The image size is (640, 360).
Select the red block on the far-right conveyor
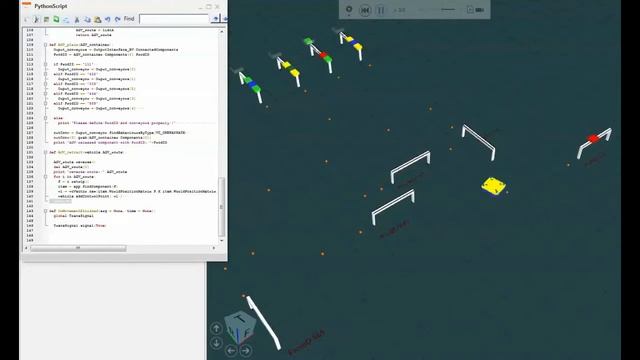(593, 139)
